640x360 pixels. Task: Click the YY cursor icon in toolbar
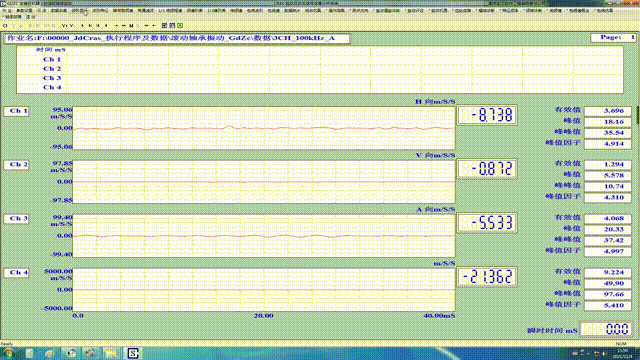point(67,25)
